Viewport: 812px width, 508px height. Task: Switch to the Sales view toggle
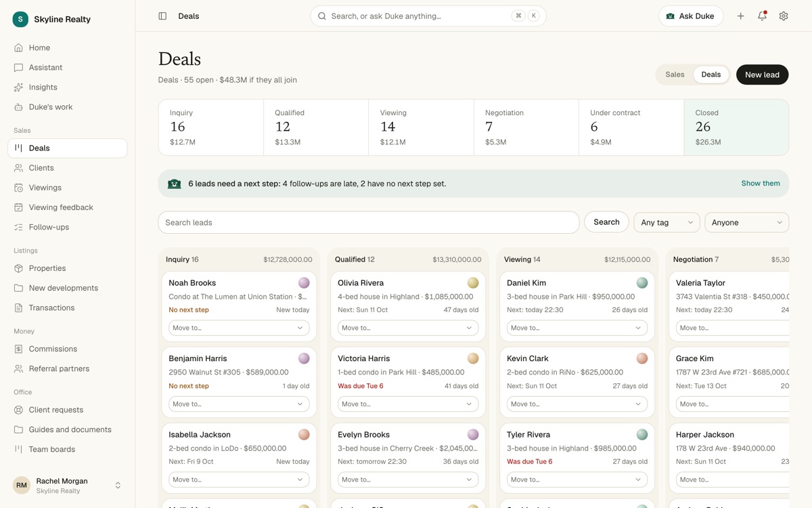pyautogui.click(x=675, y=75)
